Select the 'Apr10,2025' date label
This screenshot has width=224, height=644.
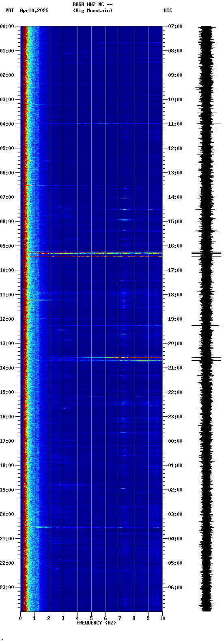point(34,11)
